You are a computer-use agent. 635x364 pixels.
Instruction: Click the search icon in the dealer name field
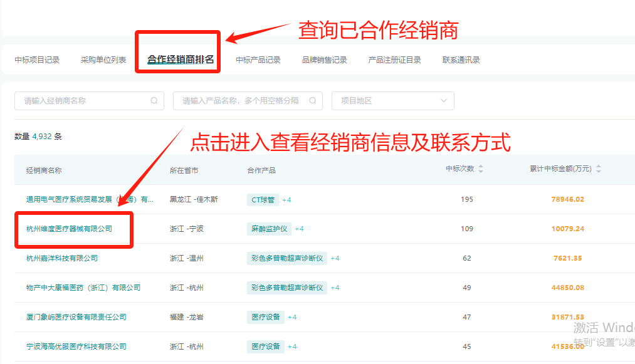tap(153, 101)
